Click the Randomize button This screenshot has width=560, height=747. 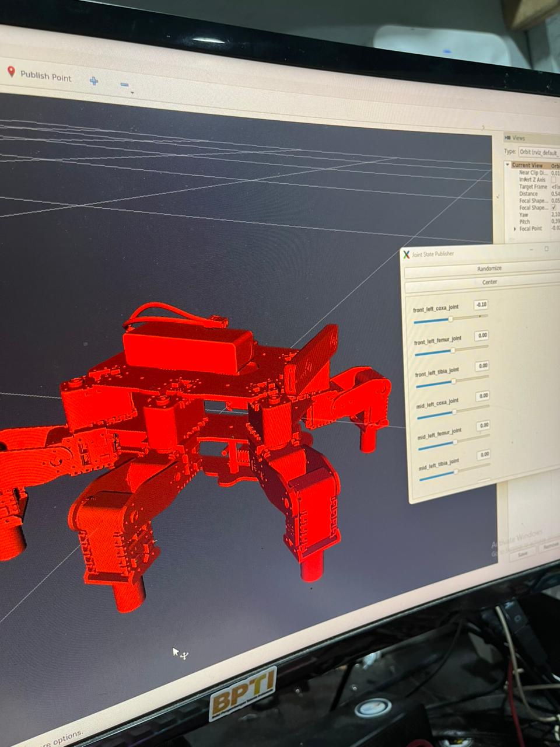pos(489,268)
